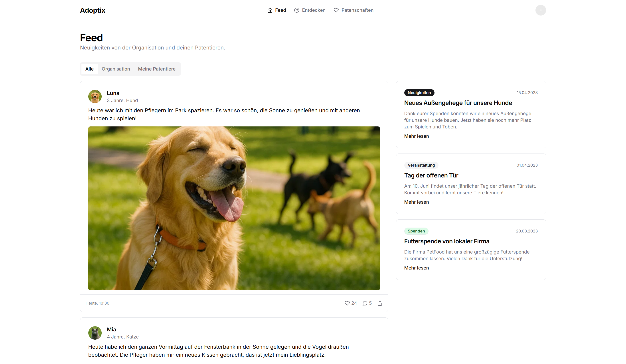
Task: Open comments on Luna's post via speech bubble
Action: point(365,303)
